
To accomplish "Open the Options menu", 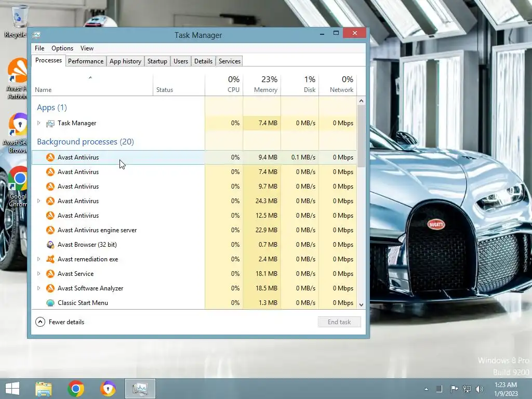I will point(62,48).
